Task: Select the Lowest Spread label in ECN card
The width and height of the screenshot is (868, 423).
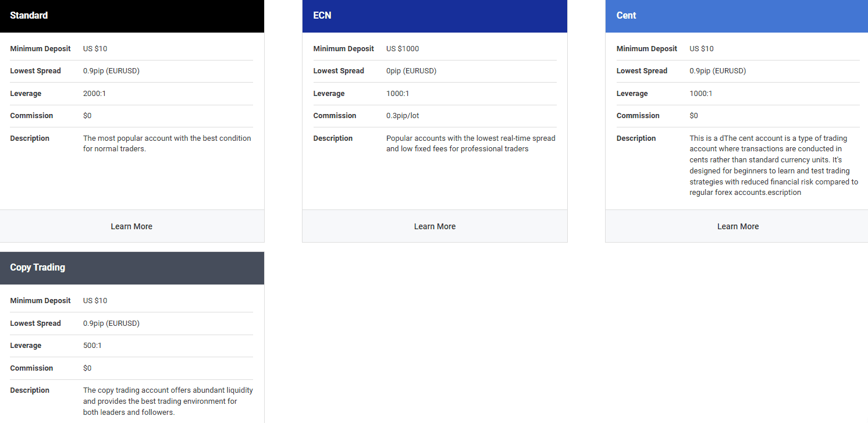Action: (339, 70)
